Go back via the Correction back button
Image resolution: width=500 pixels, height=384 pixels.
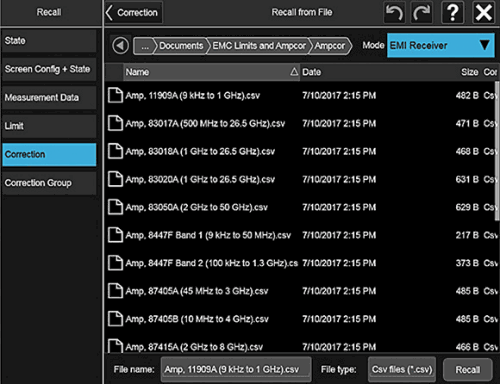coord(133,13)
